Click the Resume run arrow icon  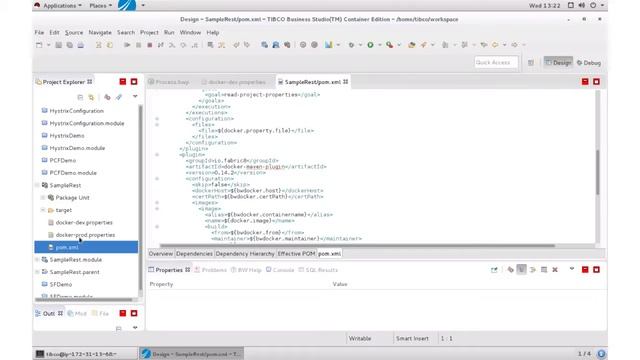pyautogui.click(x=127, y=45)
